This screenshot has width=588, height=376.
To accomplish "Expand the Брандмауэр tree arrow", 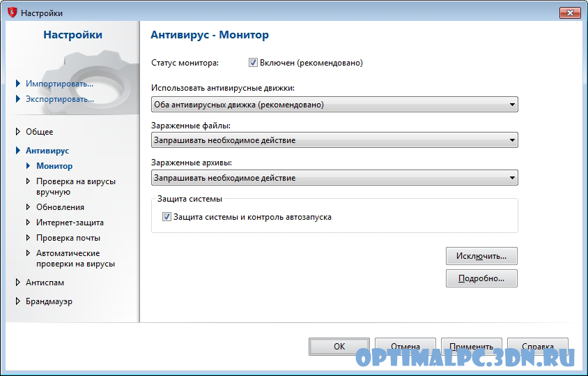I will pyautogui.click(x=17, y=301).
